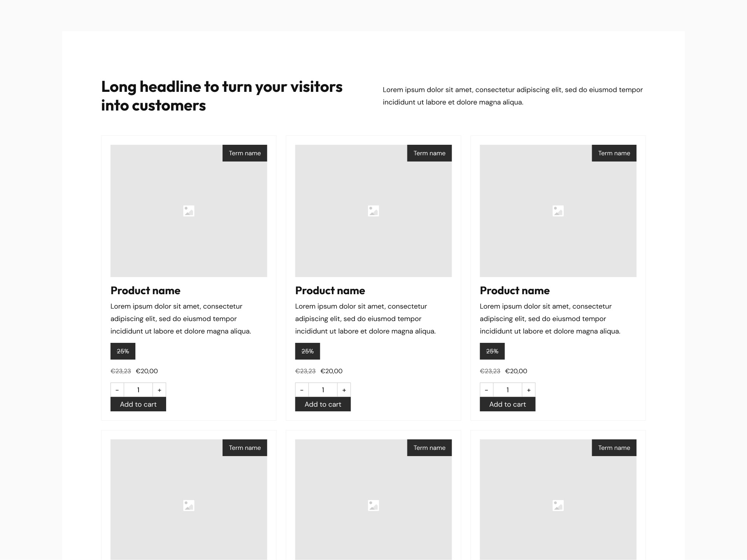
Task: Click the second product's image placeholder icon
Action: [x=373, y=211]
